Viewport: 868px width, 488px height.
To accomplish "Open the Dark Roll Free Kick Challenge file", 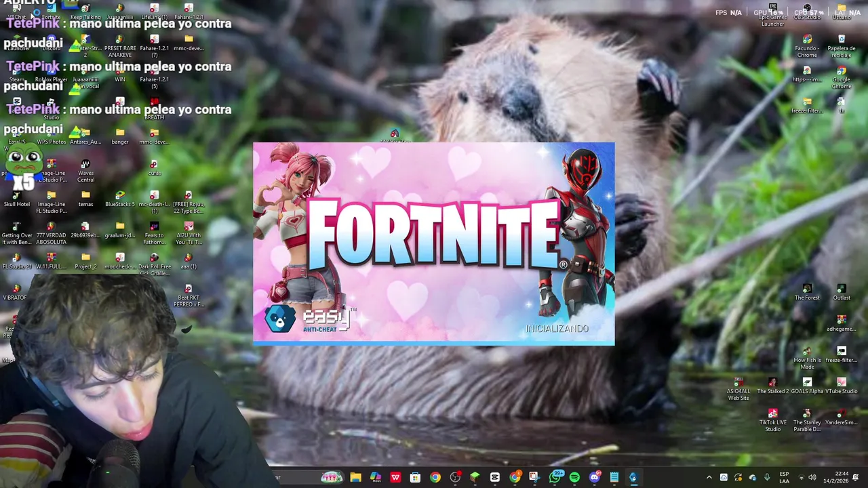I will [154, 264].
